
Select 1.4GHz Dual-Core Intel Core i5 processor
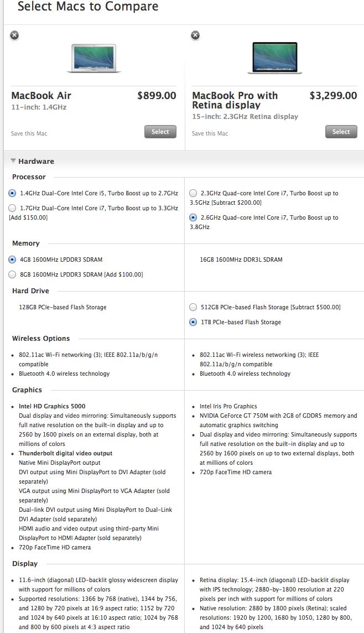tap(13, 193)
